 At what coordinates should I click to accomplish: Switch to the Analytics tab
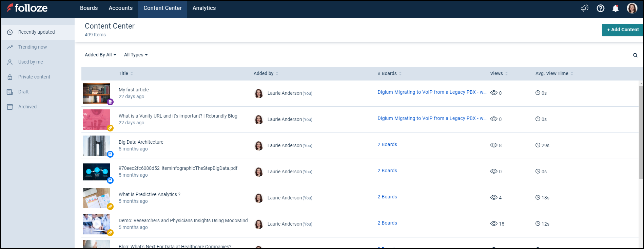[204, 8]
